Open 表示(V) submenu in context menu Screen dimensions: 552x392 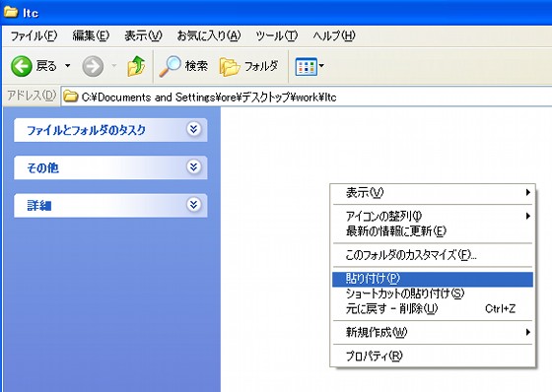coord(433,192)
